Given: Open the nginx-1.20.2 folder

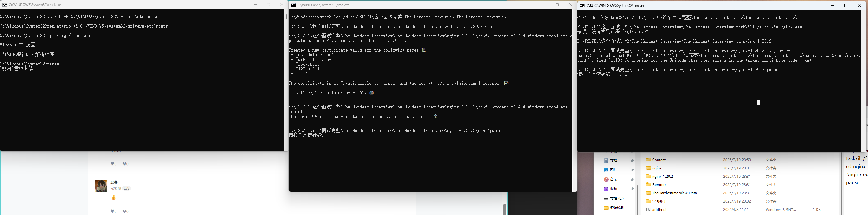Looking at the screenshot, I should (662, 176).
